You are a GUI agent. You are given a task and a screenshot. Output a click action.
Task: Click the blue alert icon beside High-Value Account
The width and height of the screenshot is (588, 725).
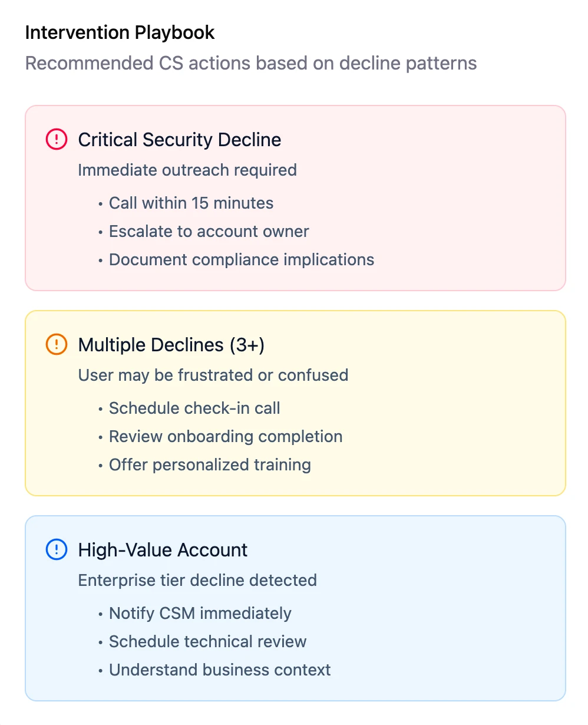56,550
